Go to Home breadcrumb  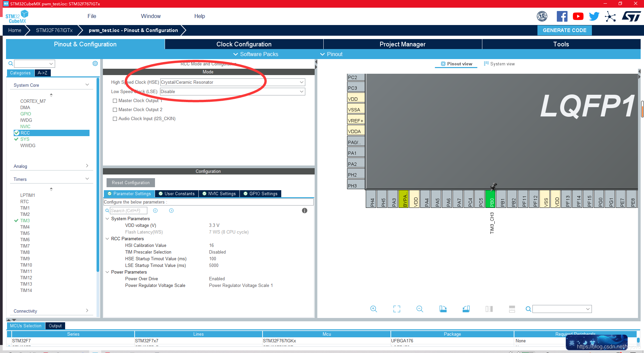coord(15,30)
